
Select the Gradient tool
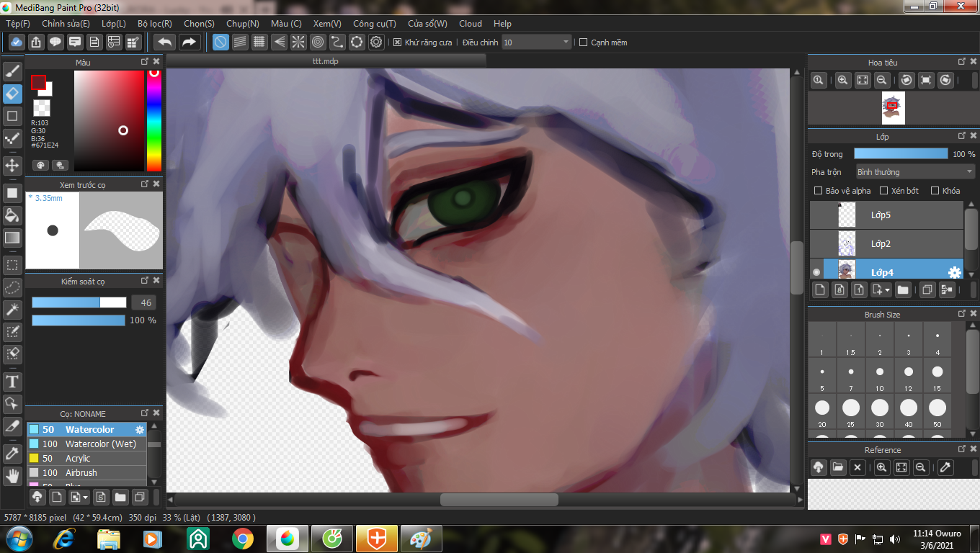pyautogui.click(x=12, y=237)
